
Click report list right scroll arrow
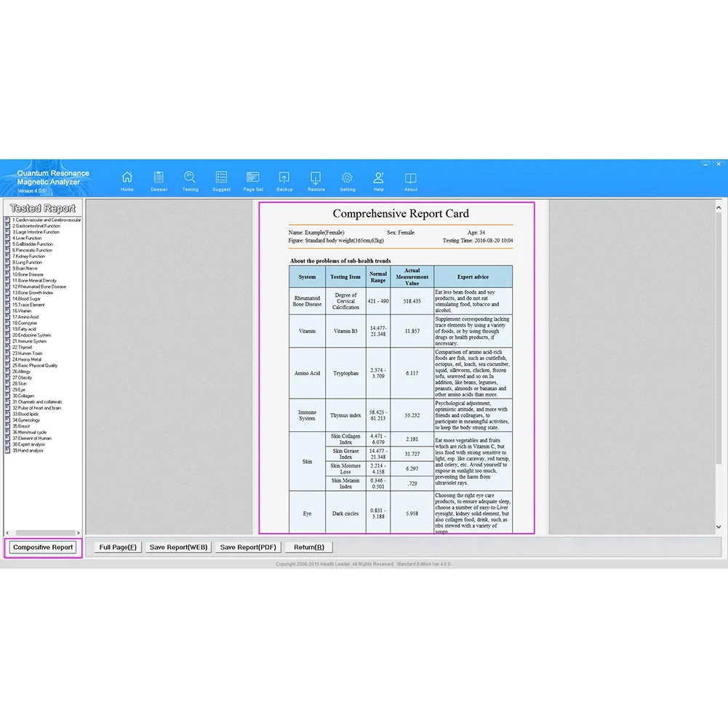pos(79,533)
